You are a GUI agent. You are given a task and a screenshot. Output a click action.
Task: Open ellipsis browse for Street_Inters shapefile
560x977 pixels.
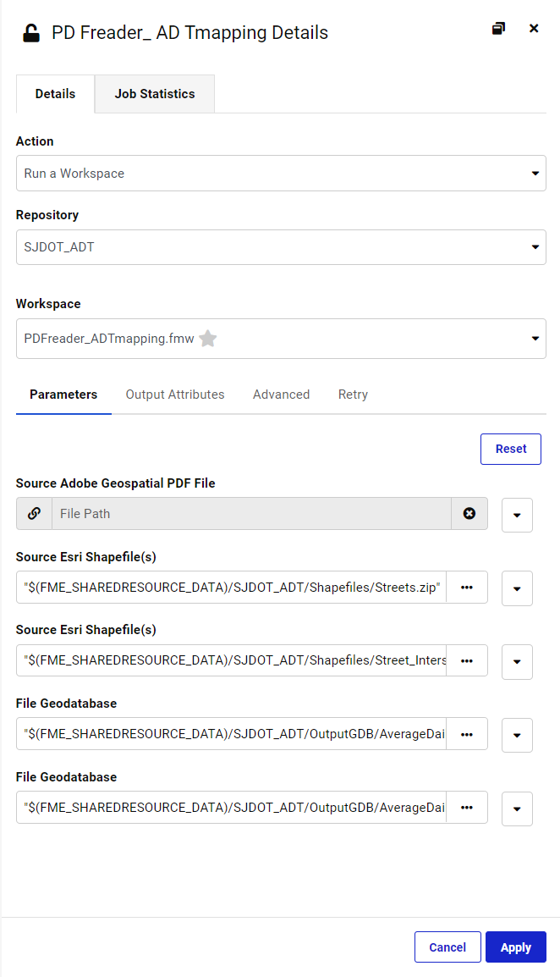[x=467, y=661]
